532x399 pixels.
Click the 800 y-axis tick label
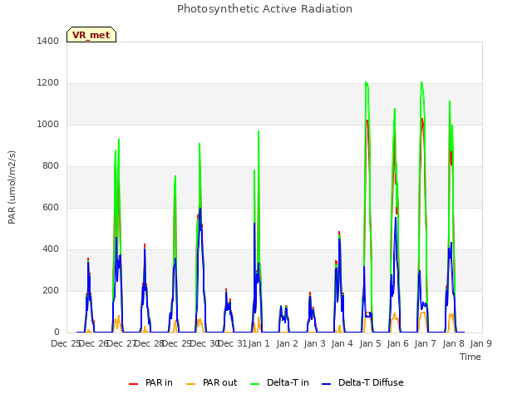pos(51,166)
